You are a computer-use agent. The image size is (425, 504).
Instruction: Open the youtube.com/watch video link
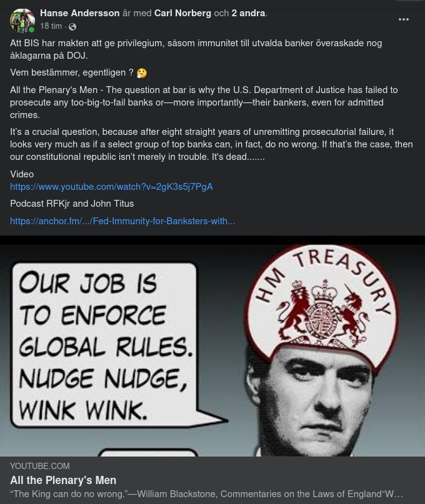coord(111,187)
